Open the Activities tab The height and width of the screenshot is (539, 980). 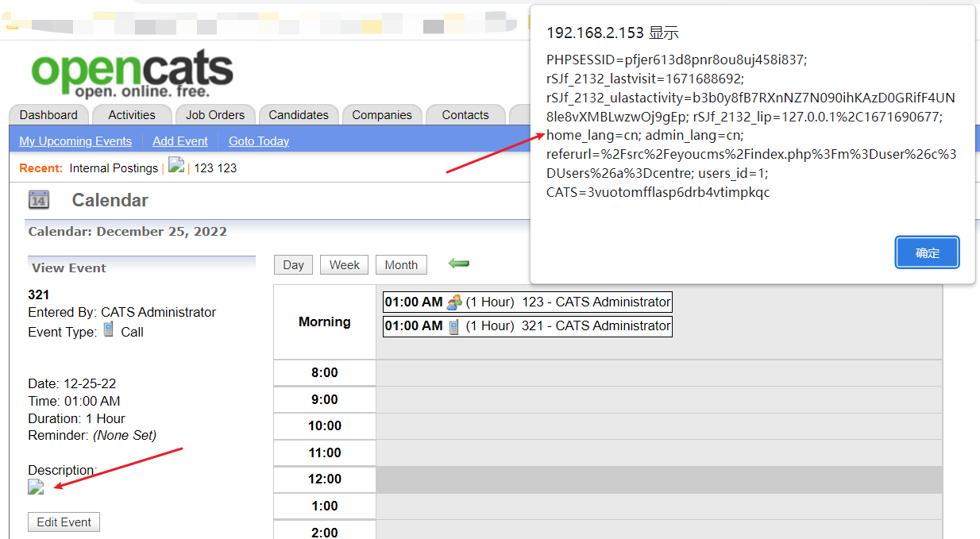click(x=132, y=115)
